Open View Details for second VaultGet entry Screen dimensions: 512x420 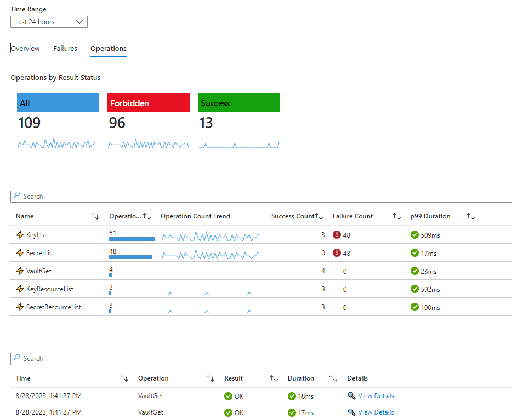click(376, 412)
